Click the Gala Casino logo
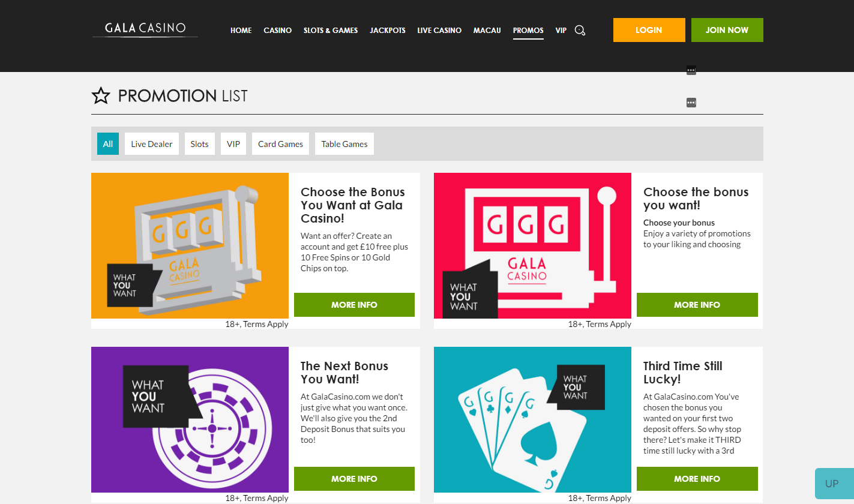854x504 pixels. [x=145, y=29]
